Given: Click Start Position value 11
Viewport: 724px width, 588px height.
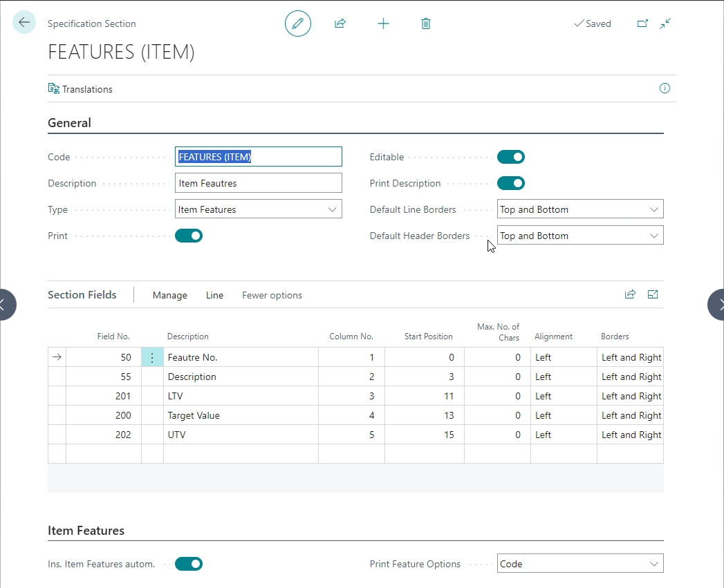Looking at the screenshot, I should pyautogui.click(x=425, y=396).
